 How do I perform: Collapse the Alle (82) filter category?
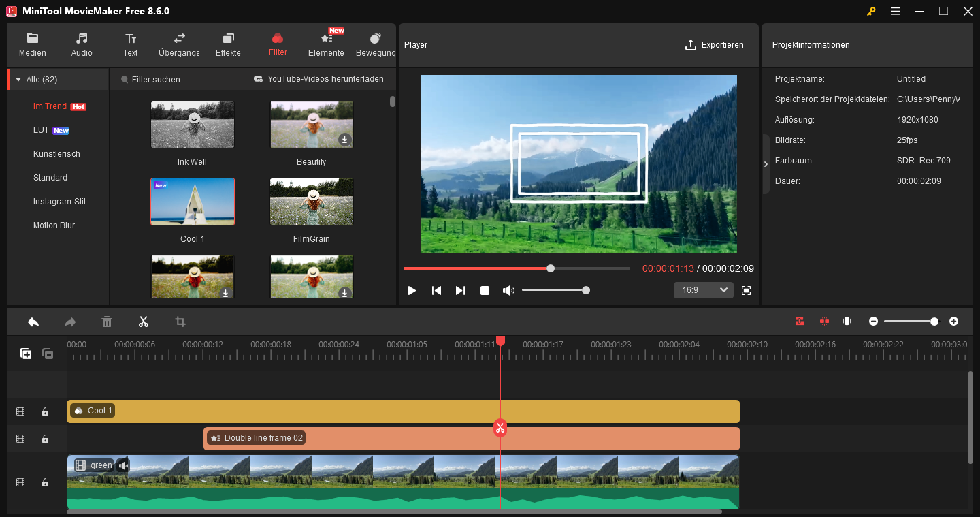click(x=17, y=78)
